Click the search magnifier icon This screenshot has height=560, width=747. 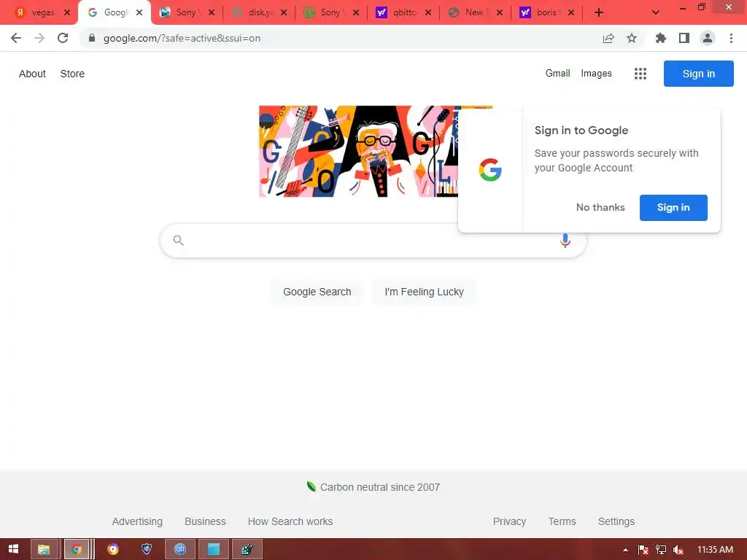click(178, 241)
